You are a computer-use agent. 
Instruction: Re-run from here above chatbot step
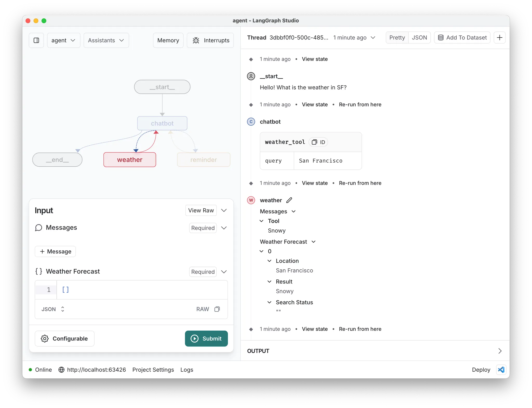pos(360,104)
